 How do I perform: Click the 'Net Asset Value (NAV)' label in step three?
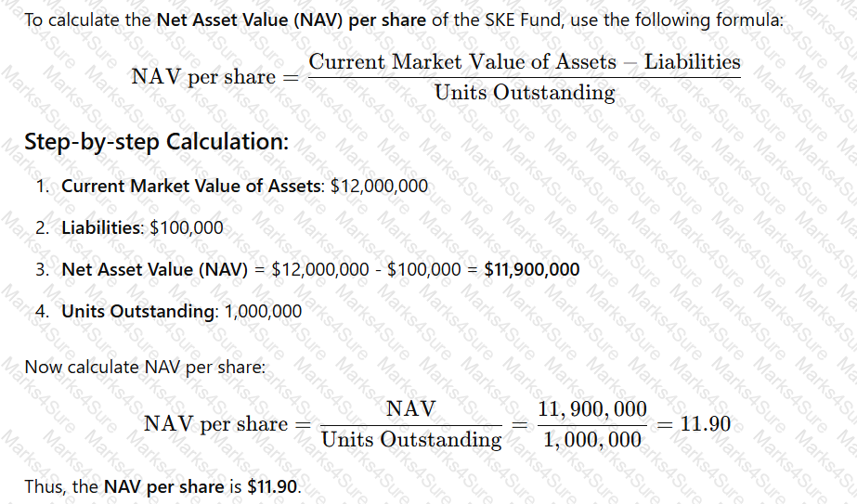(x=155, y=269)
